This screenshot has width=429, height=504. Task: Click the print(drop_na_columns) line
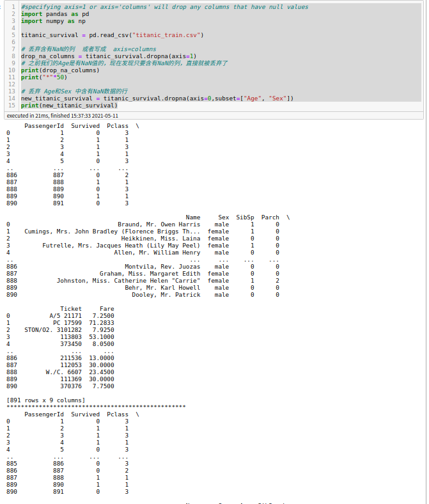(x=60, y=70)
